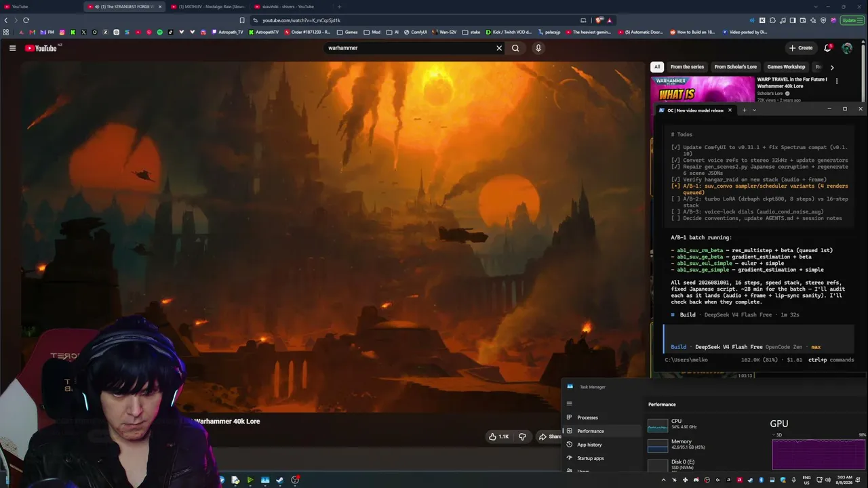This screenshot has height=488, width=868.
Task: Open the terminal new-tab dropdown arrow
Action: pyautogui.click(x=754, y=110)
